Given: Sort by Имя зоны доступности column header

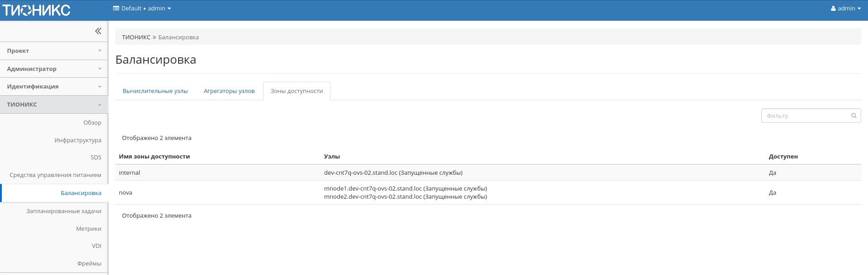Looking at the screenshot, I should [x=154, y=157].
